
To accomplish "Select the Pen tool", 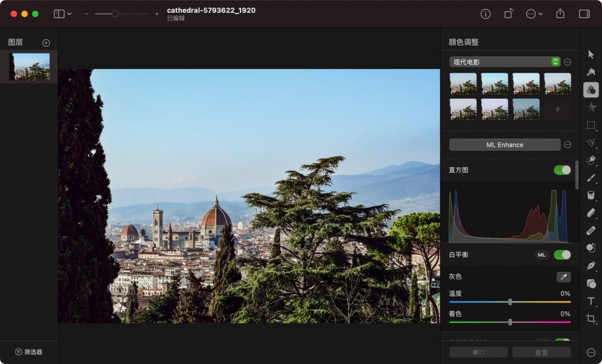I will coord(591,265).
